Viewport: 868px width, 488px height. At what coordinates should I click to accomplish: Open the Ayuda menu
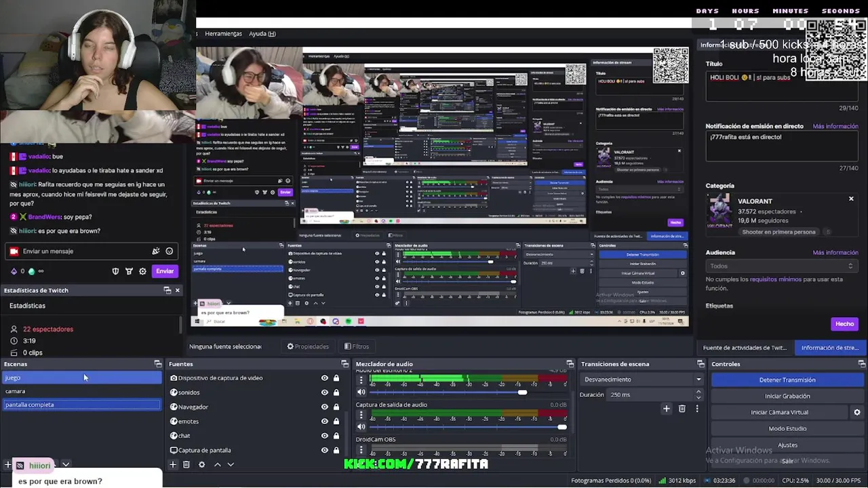[x=262, y=34]
